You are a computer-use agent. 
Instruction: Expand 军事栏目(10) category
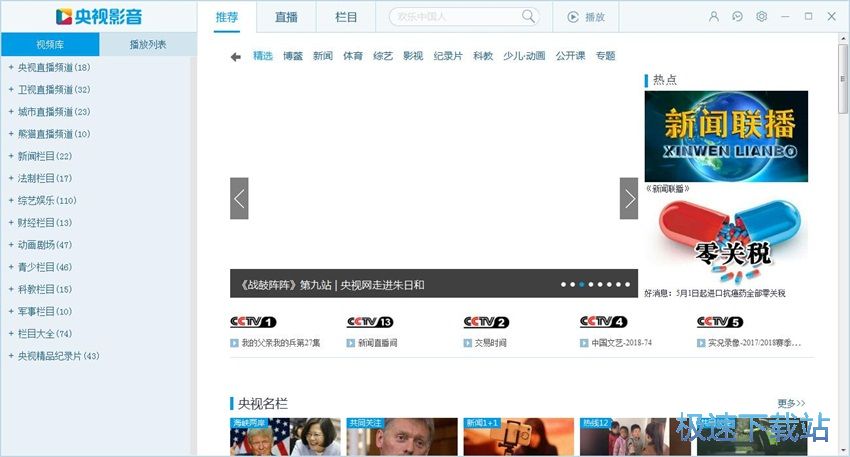point(11,312)
